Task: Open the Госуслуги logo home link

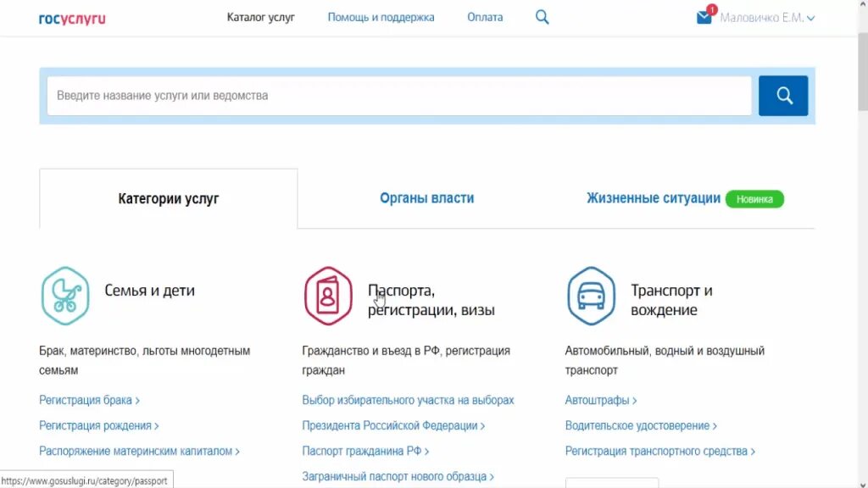Action: coord(72,19)
